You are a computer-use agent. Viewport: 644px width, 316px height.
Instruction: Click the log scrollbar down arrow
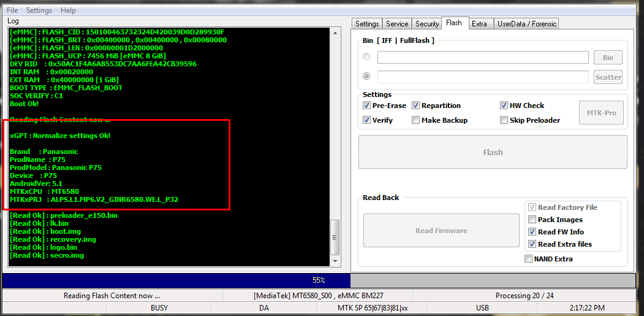click(335, 261)
